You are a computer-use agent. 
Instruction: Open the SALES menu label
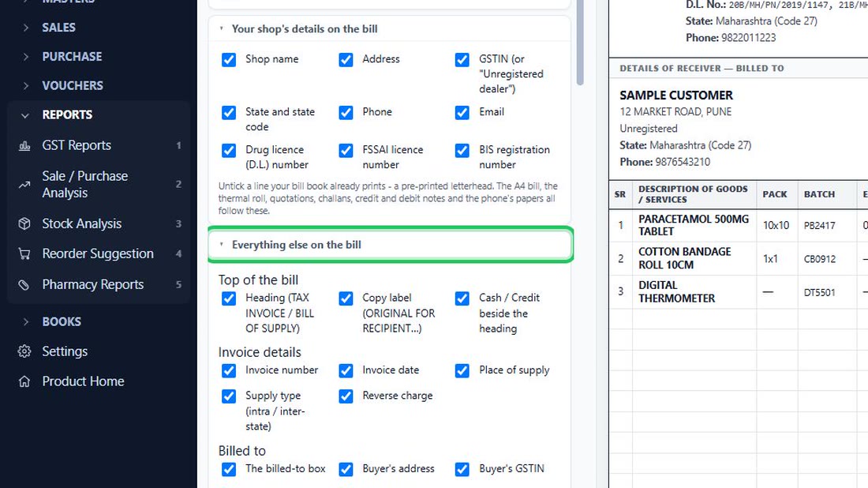click(58, 27)
